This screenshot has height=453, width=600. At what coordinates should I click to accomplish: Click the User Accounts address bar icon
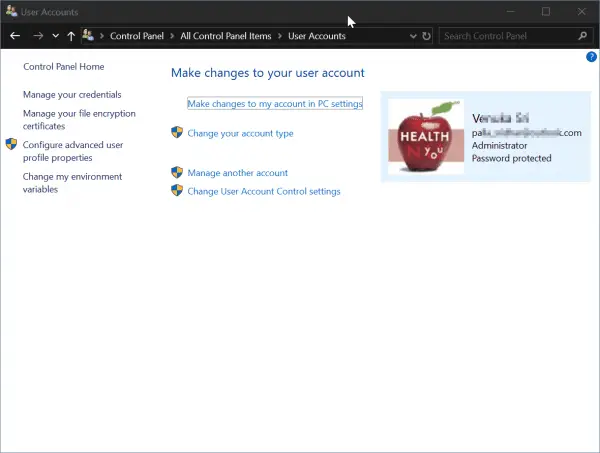pyautogui.click(x=88, y=36)
